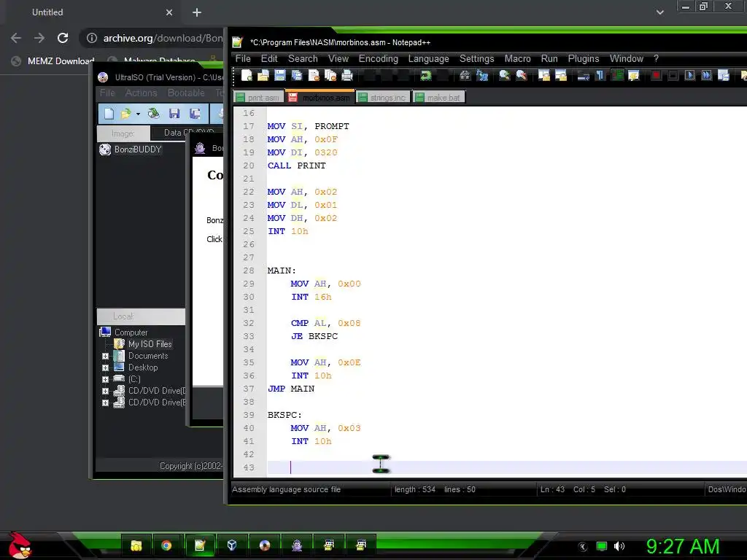Open the Language menu in Notepad++
This screenshot has height=560, width=747.
pos(428,58)
